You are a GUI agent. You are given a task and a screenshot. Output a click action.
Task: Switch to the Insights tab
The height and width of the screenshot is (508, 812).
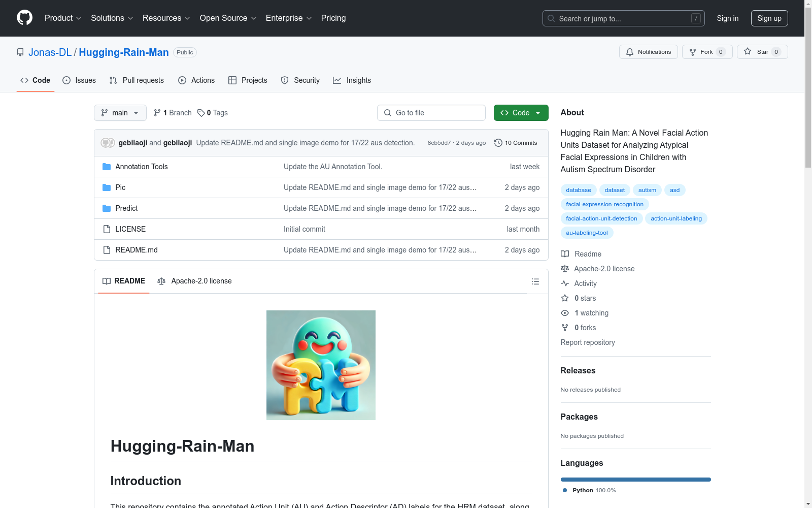(x=352, y=80)
